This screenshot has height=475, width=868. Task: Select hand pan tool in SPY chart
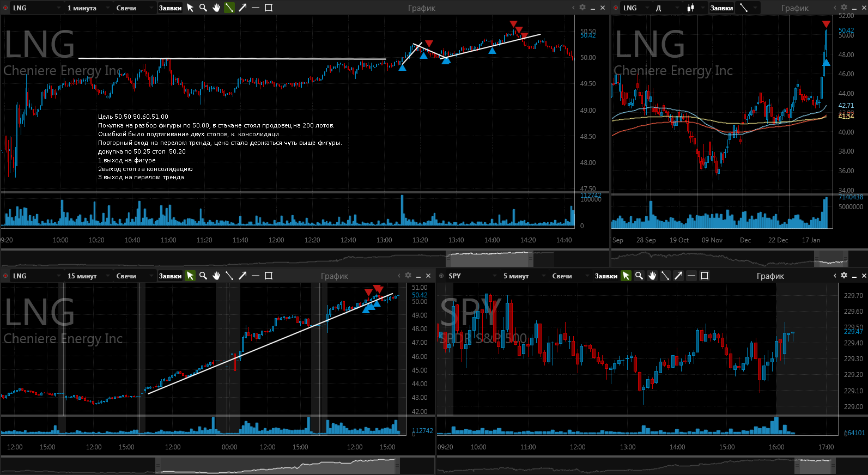[x=652, y=276]
